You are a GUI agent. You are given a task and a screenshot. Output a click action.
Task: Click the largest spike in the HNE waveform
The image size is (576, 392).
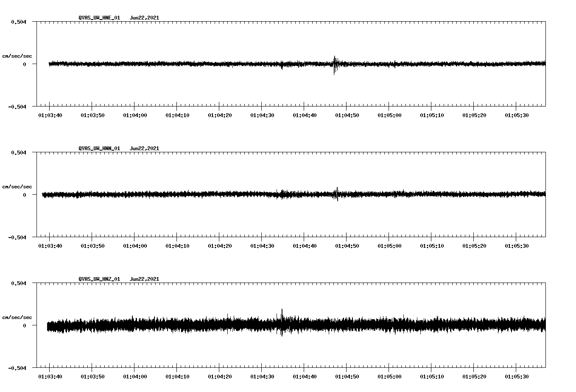[x=335, y=65]
